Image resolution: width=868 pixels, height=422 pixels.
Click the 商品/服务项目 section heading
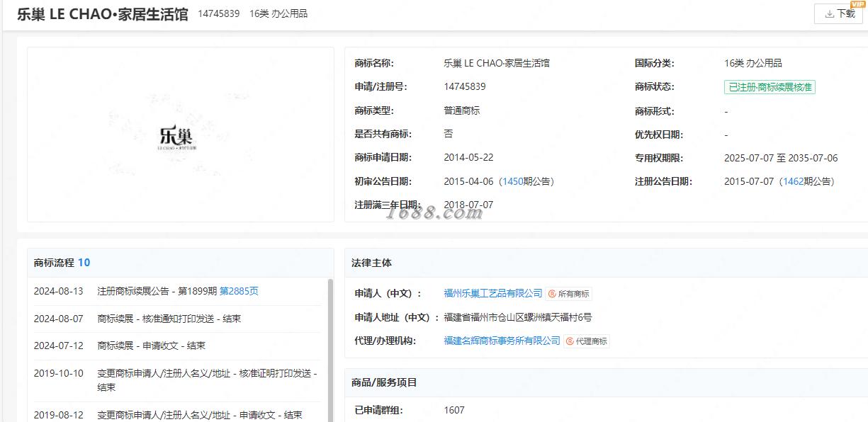pos(385,382)
